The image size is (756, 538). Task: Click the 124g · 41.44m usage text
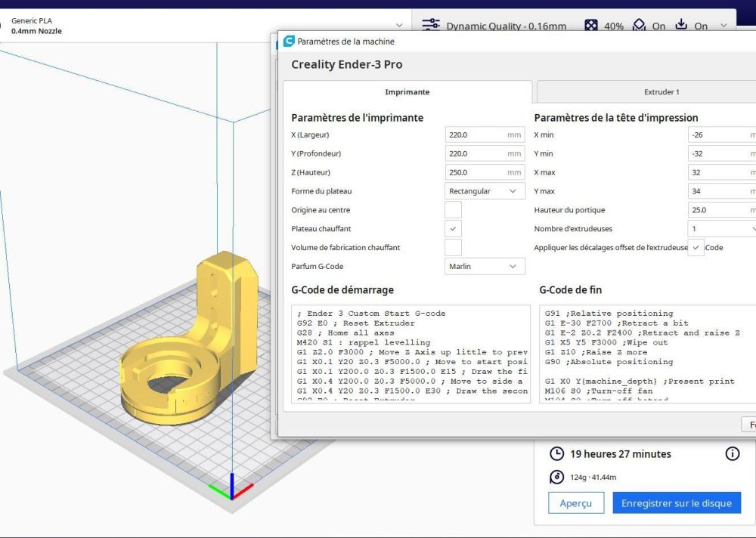pyautogui.click(x=593, y=478)
